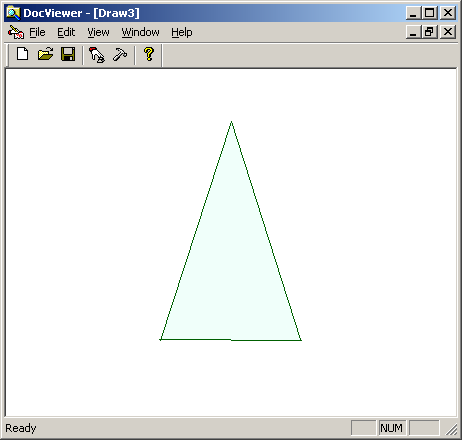Select the hand pointer tool icon

pyautogui.click(x=97, y=54)
